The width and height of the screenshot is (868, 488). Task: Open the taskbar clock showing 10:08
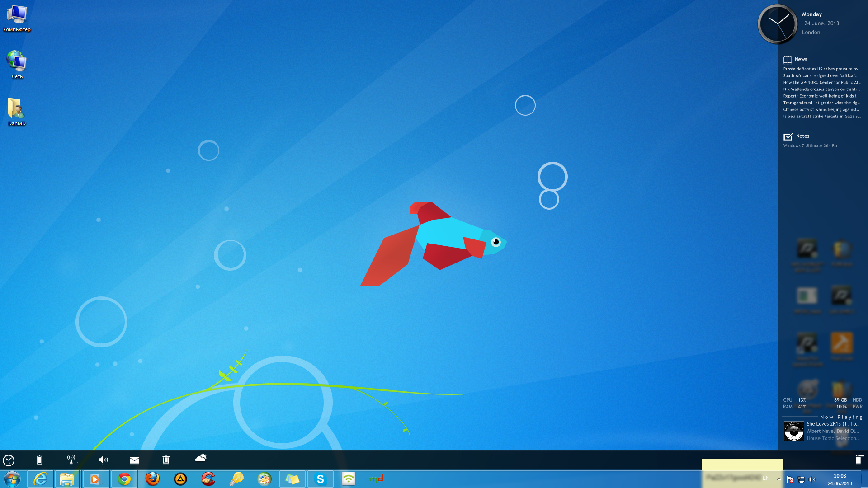pos(840,479)
